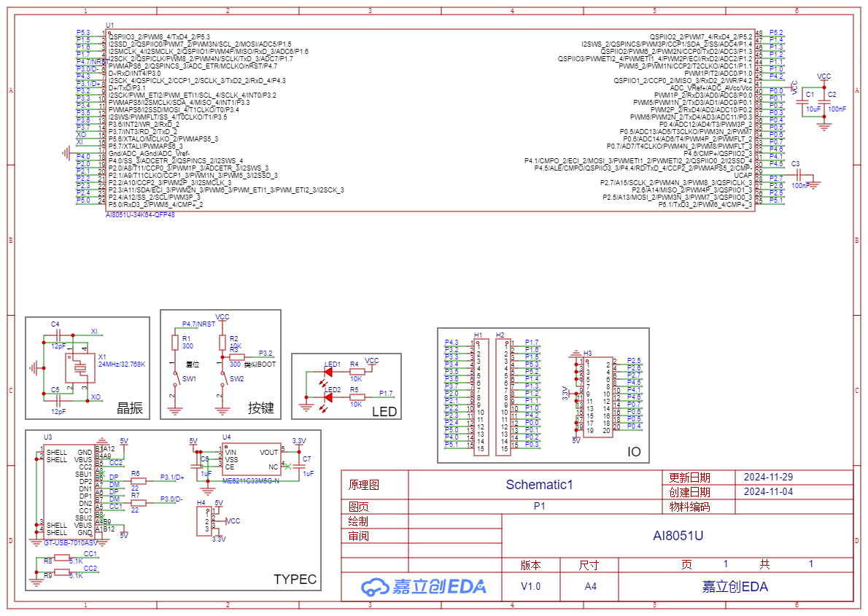This screenshot has width=868, height=616.
Task: Click the P3.1/D+ net label after R6
Action: (172, 477)
